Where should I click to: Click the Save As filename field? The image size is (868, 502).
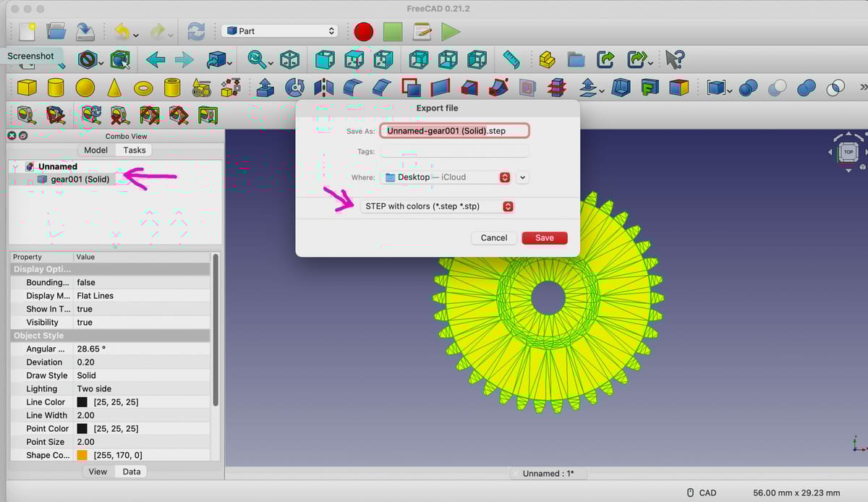pyautogui.click(x=454, y=131)
